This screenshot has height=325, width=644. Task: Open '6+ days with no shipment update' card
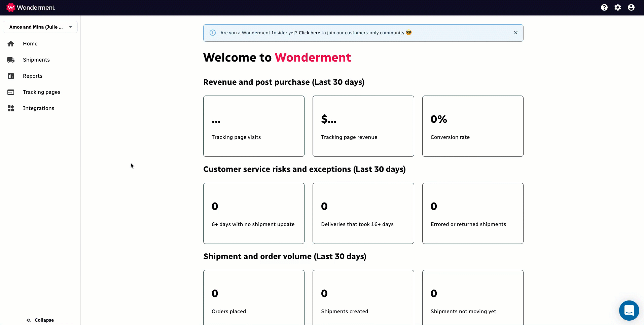[x=254, y=213]
